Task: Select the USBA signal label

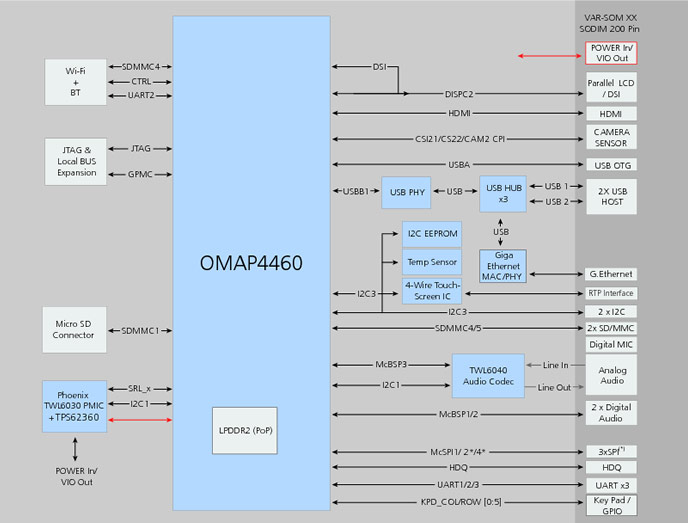Action: pyautogui.click(x=459, y=165)
